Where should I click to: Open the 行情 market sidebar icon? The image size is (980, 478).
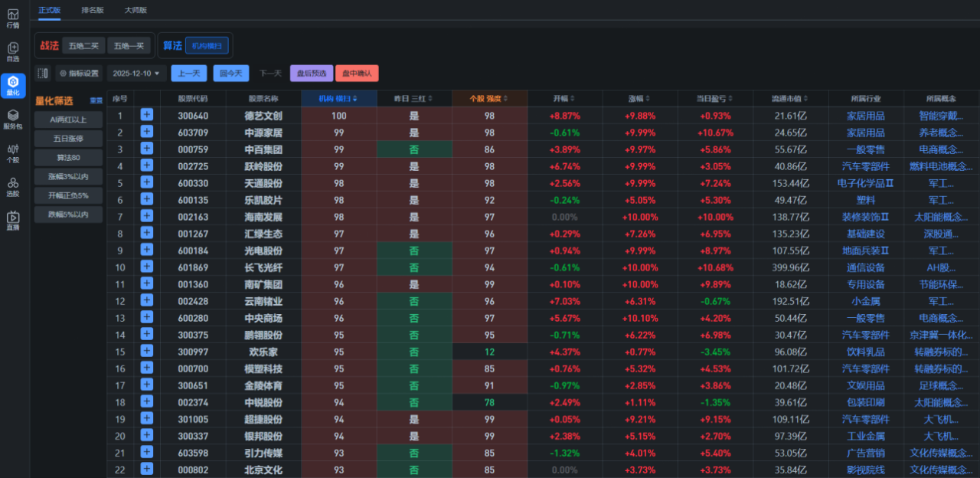(13, 18)
